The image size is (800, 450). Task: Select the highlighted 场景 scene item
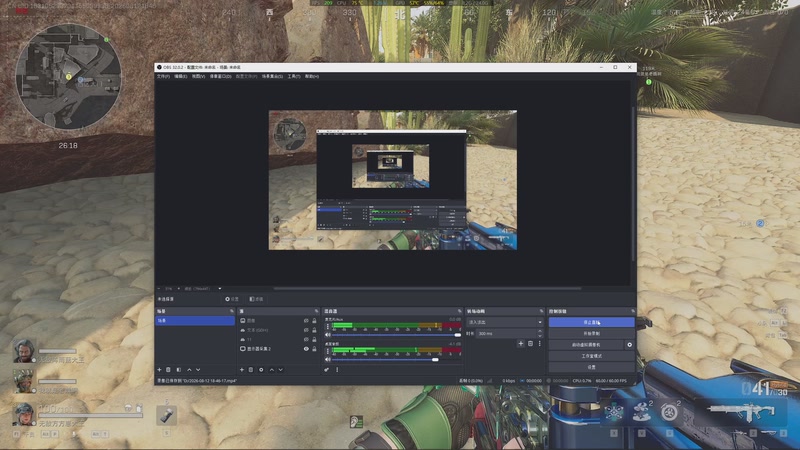click(x=195, y=320)
